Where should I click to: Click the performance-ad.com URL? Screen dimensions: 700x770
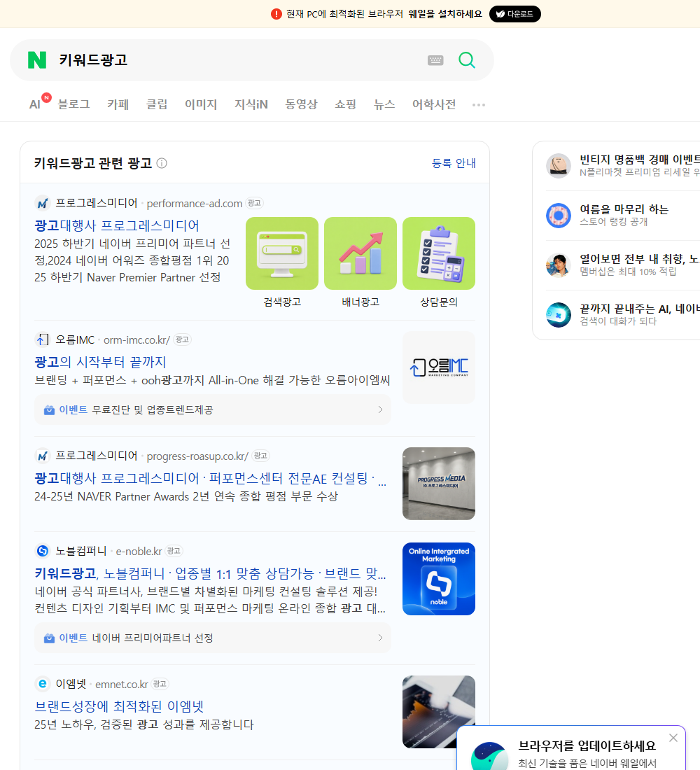click(x=194, y=203)
